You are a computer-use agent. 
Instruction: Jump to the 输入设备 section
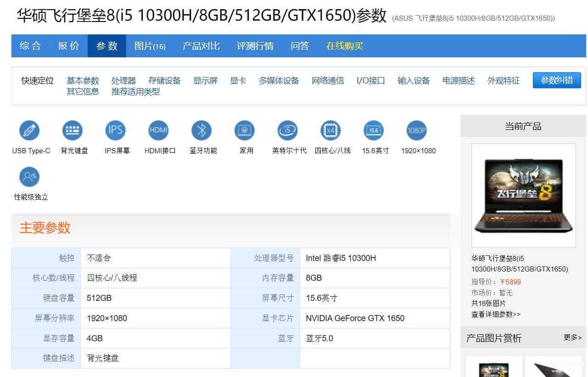414,81
